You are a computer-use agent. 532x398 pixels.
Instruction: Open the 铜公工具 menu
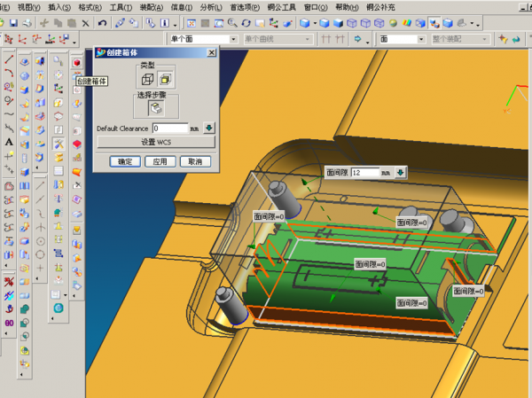point(282,7)
